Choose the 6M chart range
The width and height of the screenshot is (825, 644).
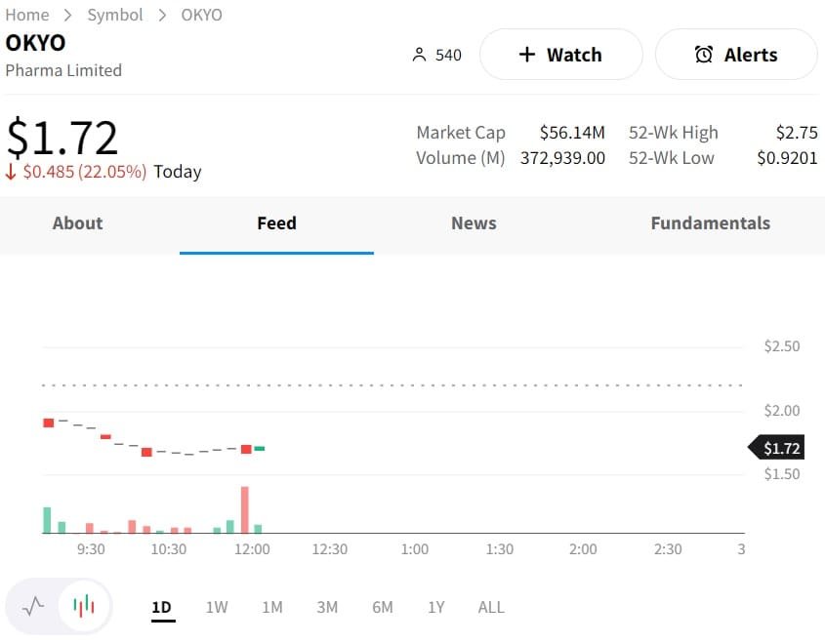tap(383, 607)
